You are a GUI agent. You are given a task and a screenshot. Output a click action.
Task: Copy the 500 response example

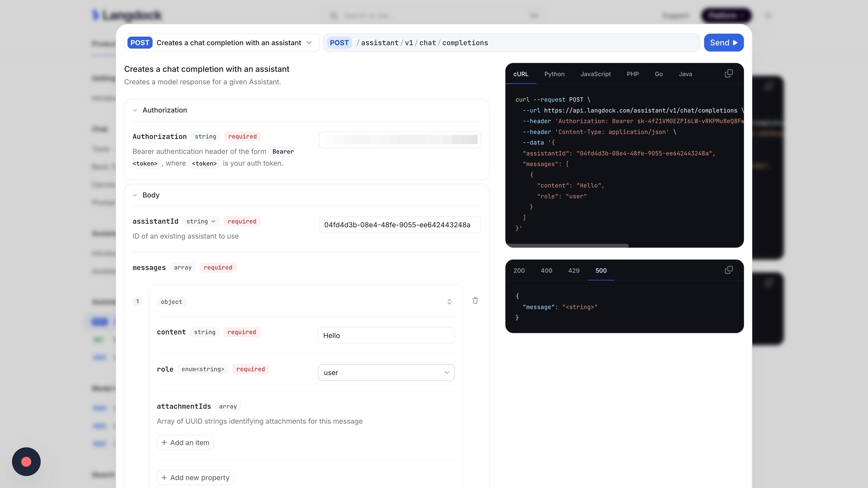(729, 270)
